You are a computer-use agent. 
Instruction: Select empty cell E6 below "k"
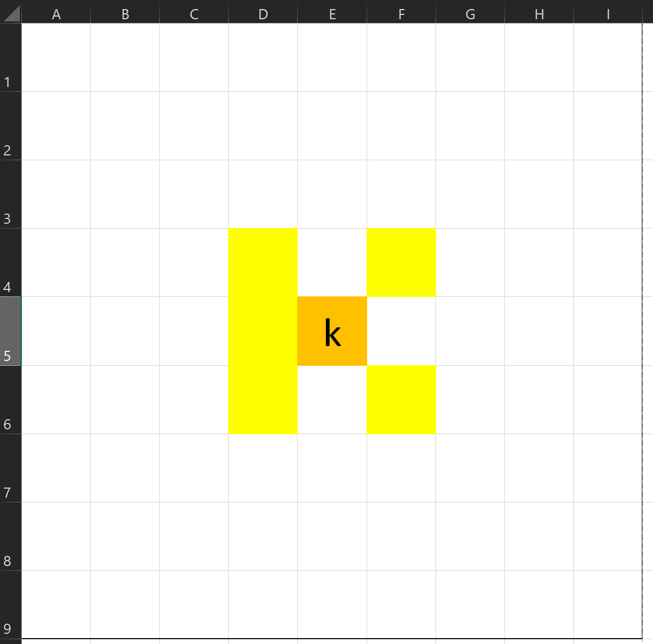pos(332,399)
